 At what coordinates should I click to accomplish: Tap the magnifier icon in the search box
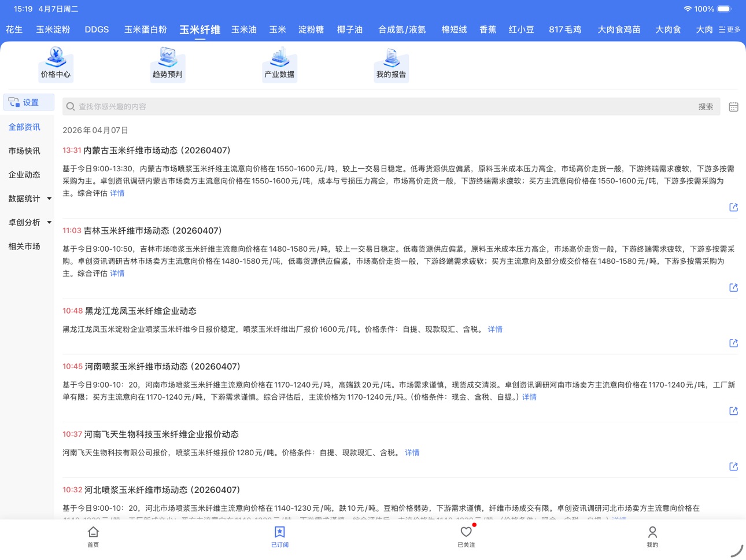click(x=71, y=106)
